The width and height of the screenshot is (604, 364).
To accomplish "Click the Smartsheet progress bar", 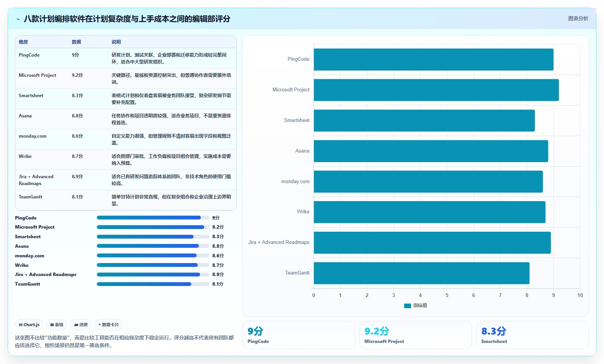I will 153,237.
